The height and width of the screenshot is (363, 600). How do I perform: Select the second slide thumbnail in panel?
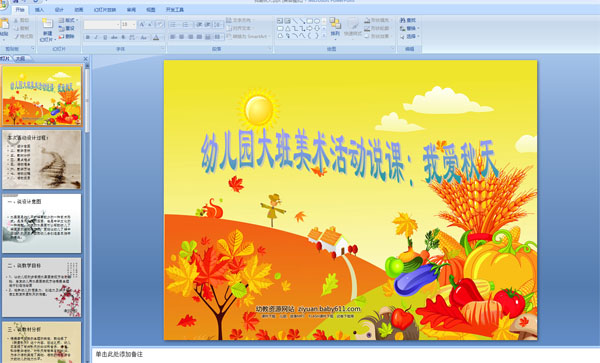click(42, 160)
